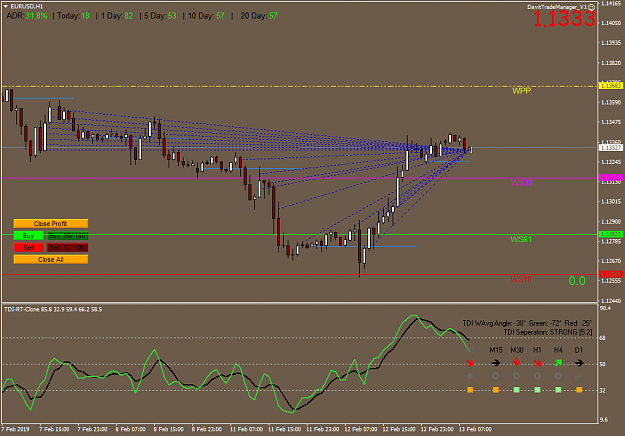Click the 13 Feb 07:00 time axis label
This screenshot has height=436, width=625.
click(x=475, y=429)
